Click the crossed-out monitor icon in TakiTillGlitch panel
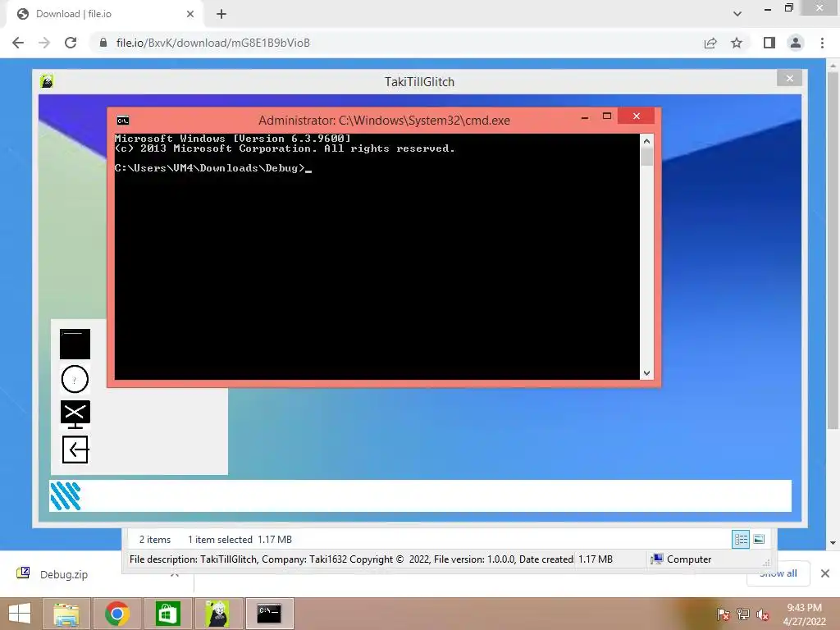The width and height of the screenshot is (840, 630). [x=75, y=414]
